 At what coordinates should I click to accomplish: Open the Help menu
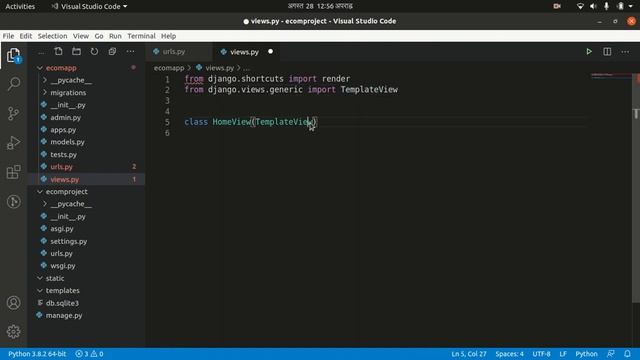[168, 36]
